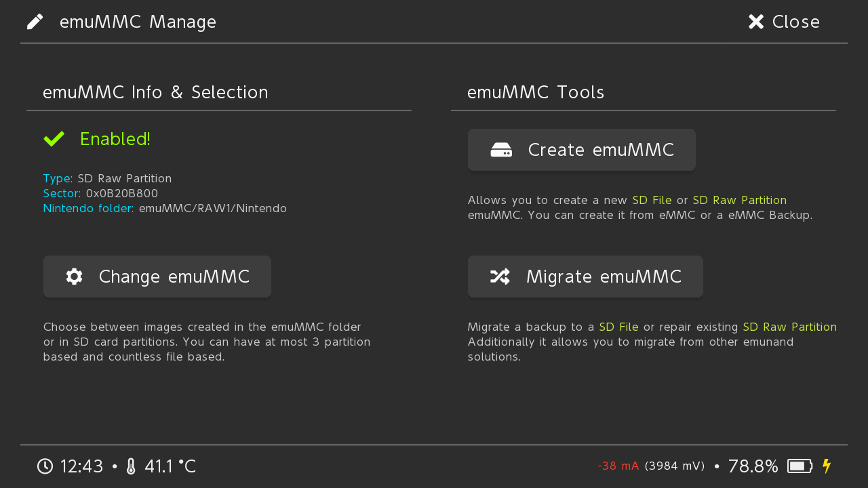Click the green Enabled checkmark icon
This screenshot has width=868, height=488.
54,139
